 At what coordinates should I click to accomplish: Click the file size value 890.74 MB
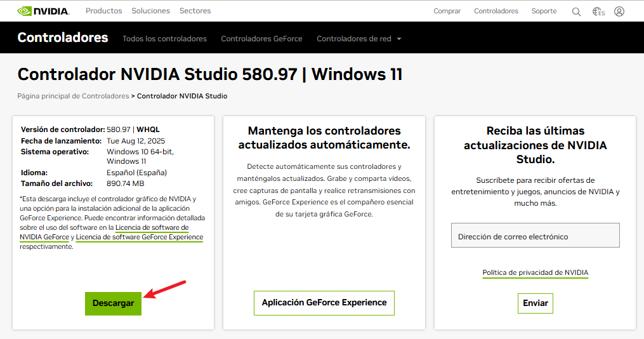(x=125, y=183)
